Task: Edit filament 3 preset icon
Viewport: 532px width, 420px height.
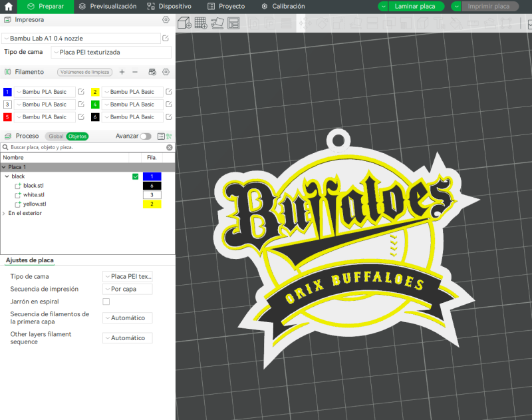Action: click(81, 105)
